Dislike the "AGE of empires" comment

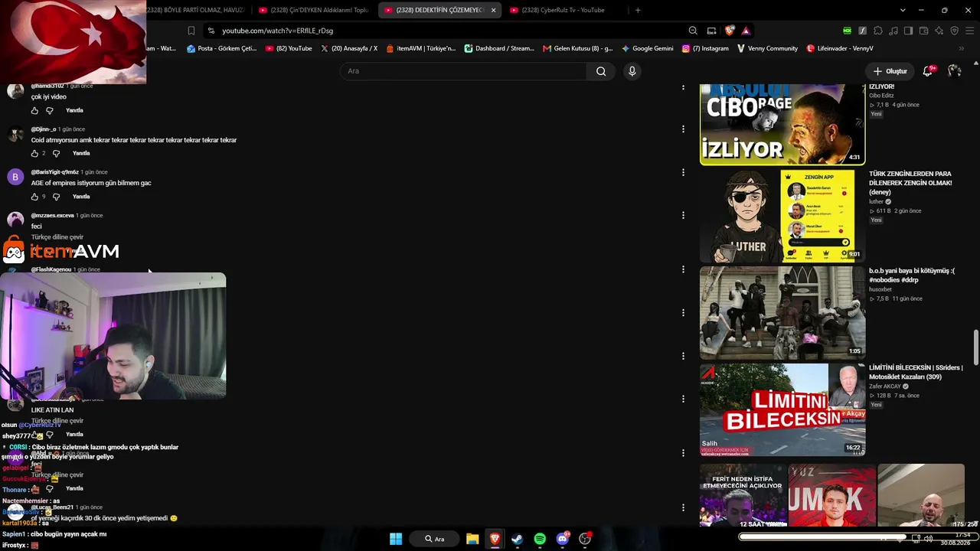point(56,197)
